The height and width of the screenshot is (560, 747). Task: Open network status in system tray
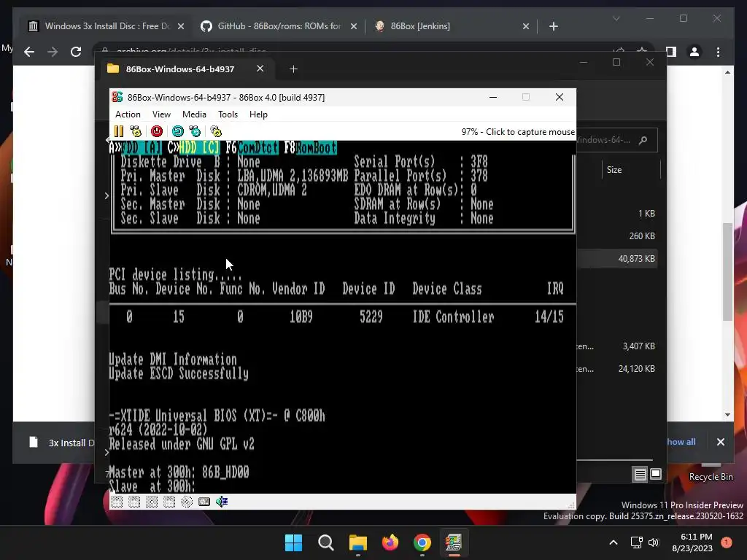pyautogui.click(x=636, y=542)
